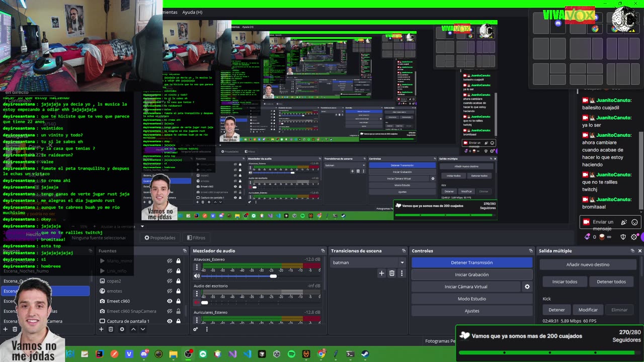This screenshot has height=362, width=644.
Task: Open chat shield moderation icon
Action: [623, 237]
